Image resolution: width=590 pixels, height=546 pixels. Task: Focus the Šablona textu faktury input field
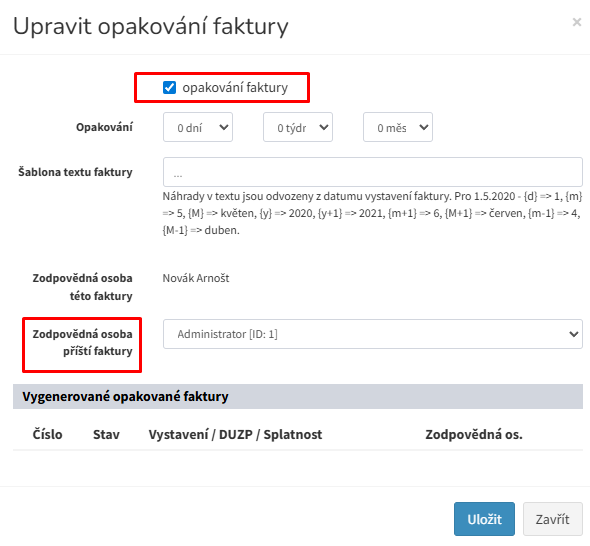tap(373, 172)
